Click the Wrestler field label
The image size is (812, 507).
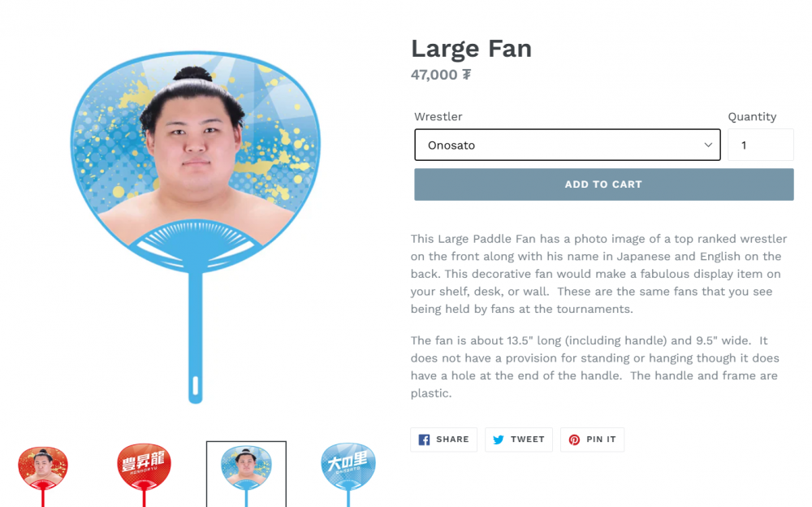(x=438, y=117)
